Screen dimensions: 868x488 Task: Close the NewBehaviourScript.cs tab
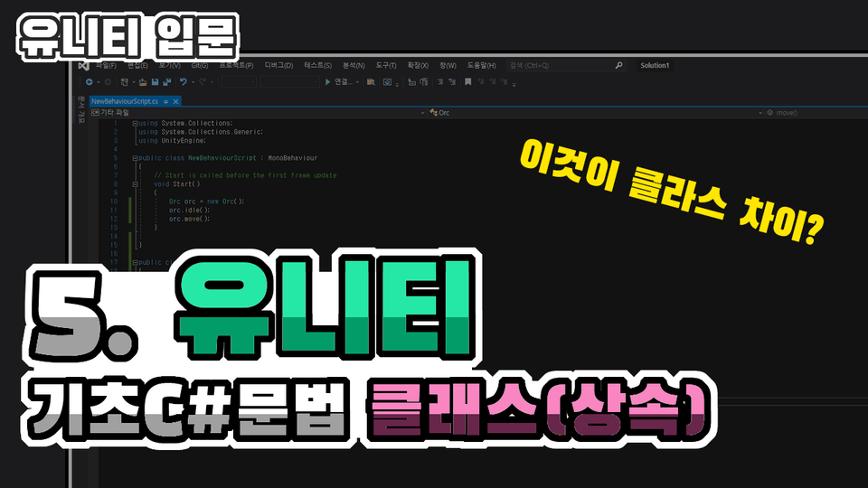point(175,102)
